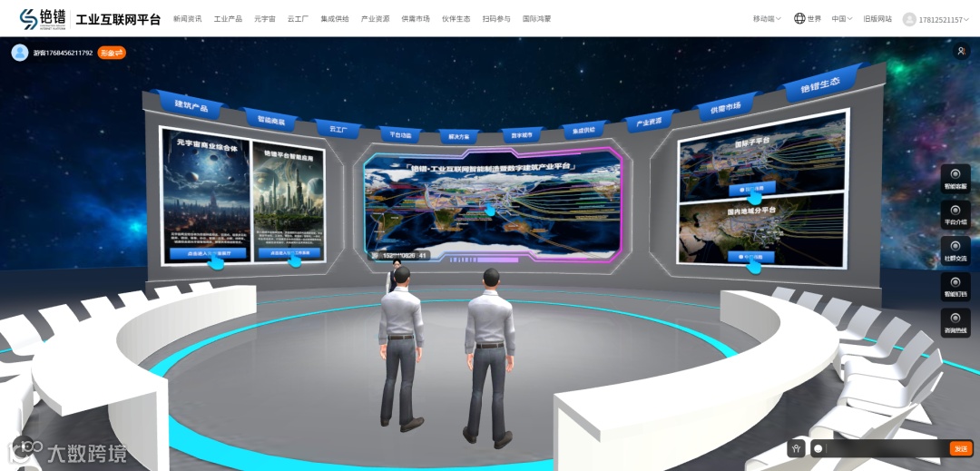Open 咨询热线 side panel button

pos(955,323)
